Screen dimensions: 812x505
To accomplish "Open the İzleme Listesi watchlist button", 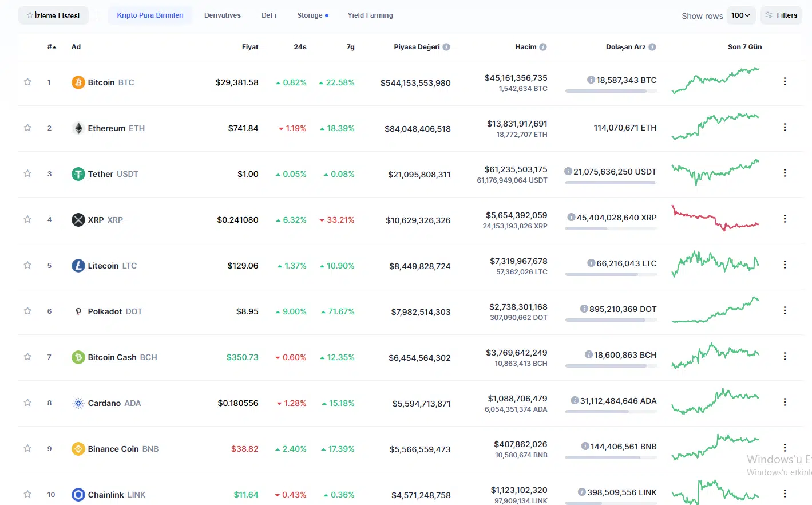I will [x=53, y=15].
